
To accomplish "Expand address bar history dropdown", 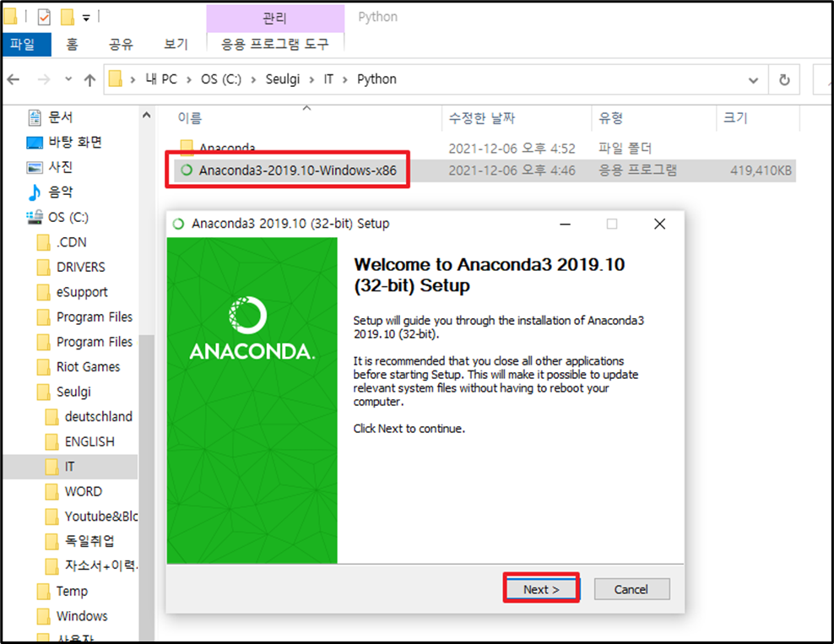I will [x=753, y=80].
